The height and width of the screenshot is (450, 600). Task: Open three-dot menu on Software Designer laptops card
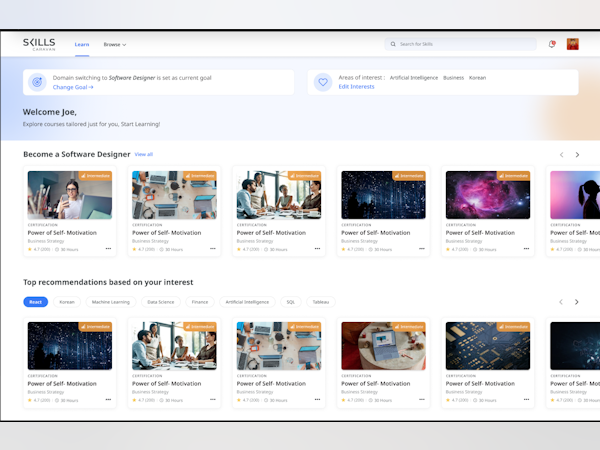(x=213, y=249)
